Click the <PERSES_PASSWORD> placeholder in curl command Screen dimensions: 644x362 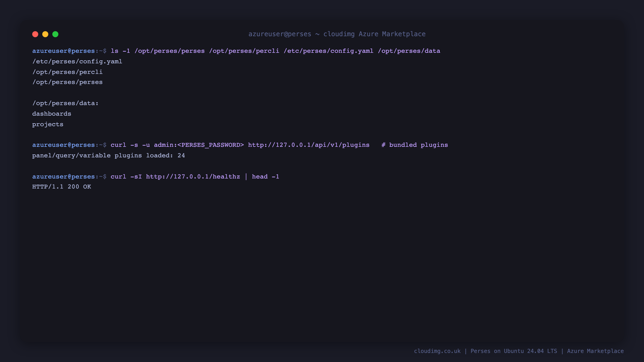211,145
